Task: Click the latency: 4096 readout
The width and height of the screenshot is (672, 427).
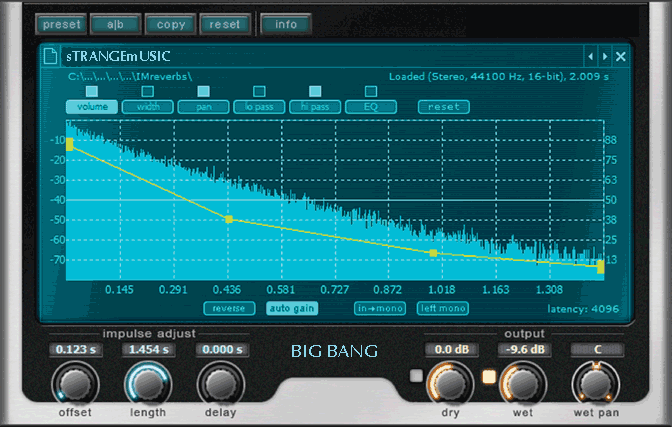Action: coord(583,309)
